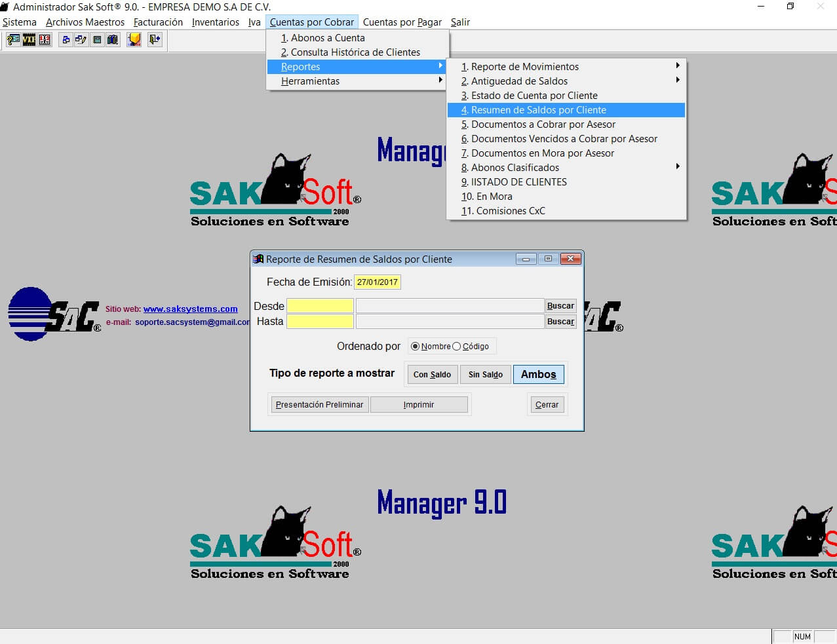Image resolution: width=837 pixels, height=644 pixels.
Task: Select Documentos Vencidos a Cobrar por Asesor
Action: pos(566,139)
